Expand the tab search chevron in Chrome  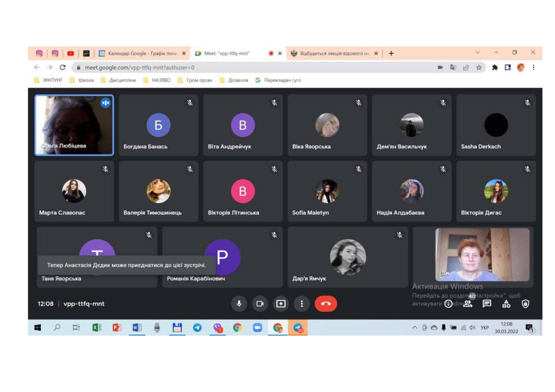tap(478, 52)
